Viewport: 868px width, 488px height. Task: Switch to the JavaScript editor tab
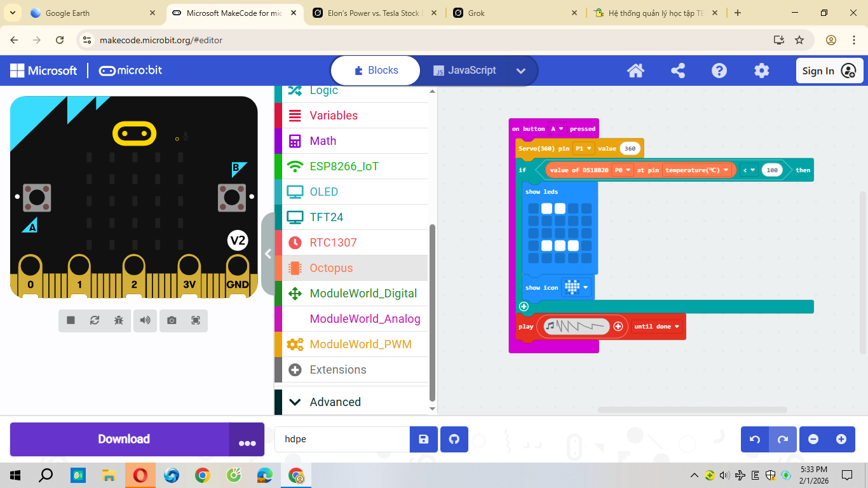[465, 71]
